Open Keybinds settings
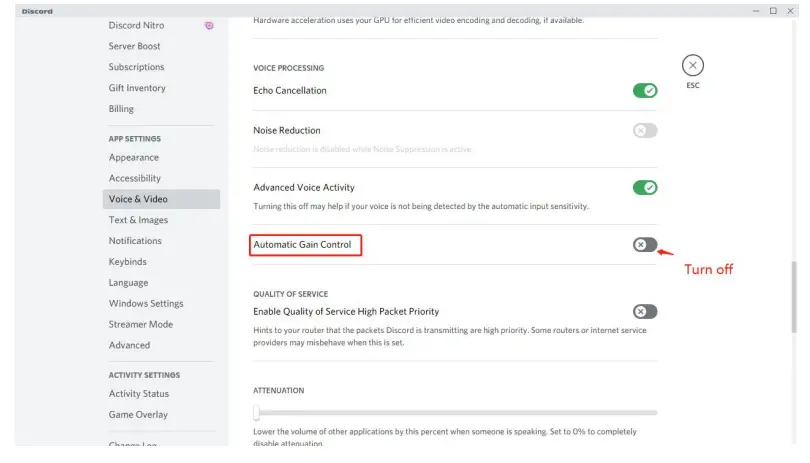This screenshot has height=463, width=810. 128,262
